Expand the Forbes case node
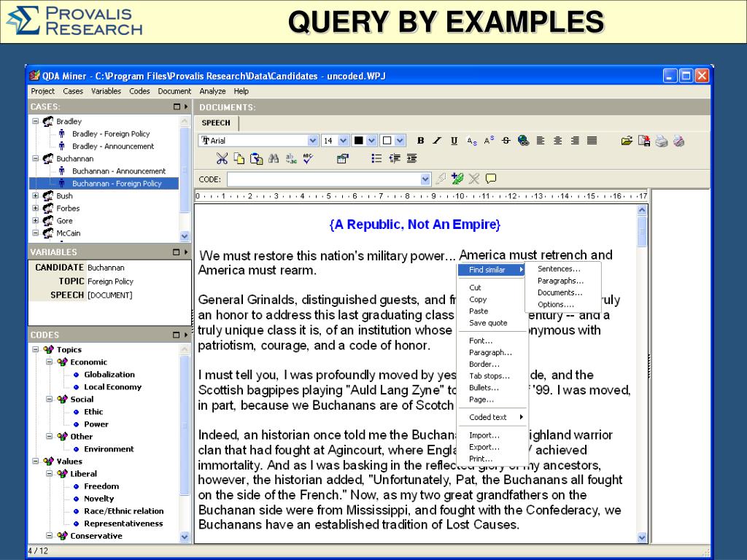 pos(35,208)
